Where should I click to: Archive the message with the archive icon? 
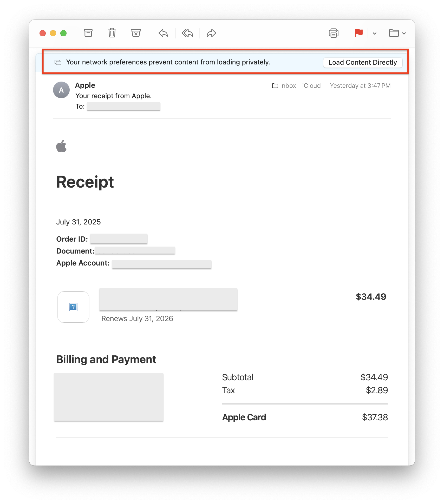(88, 33)
